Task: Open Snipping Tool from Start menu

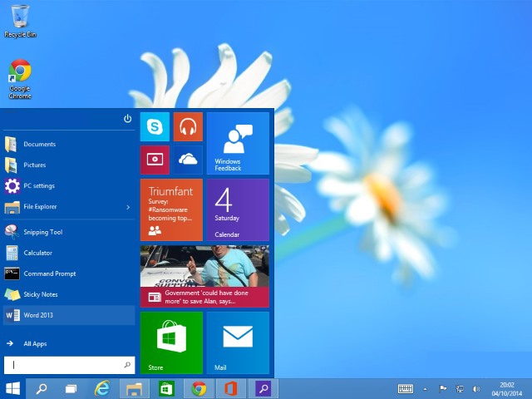Action: pyautogui.click(x=42, y=232)
